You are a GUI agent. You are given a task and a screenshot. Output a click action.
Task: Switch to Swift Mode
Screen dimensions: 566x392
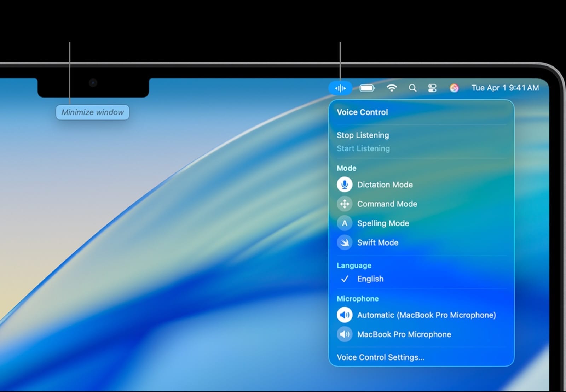(377, 242)
